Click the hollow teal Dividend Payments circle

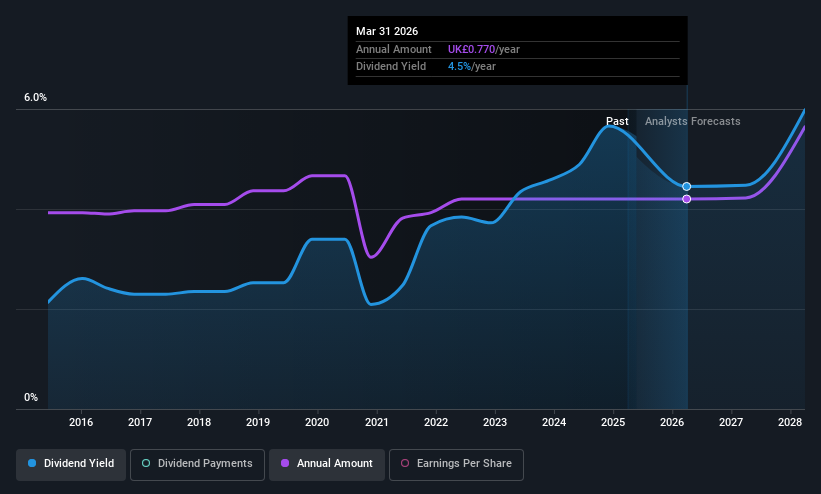coord(146,463)
